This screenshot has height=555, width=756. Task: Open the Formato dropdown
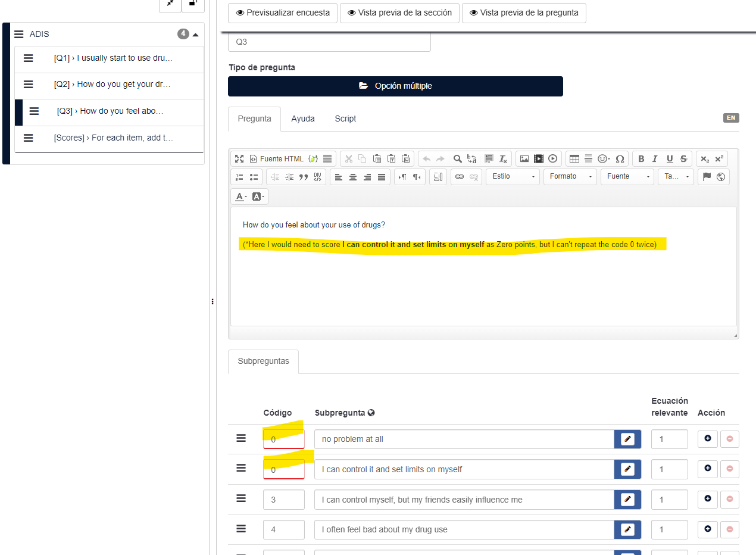coord(570,177)
